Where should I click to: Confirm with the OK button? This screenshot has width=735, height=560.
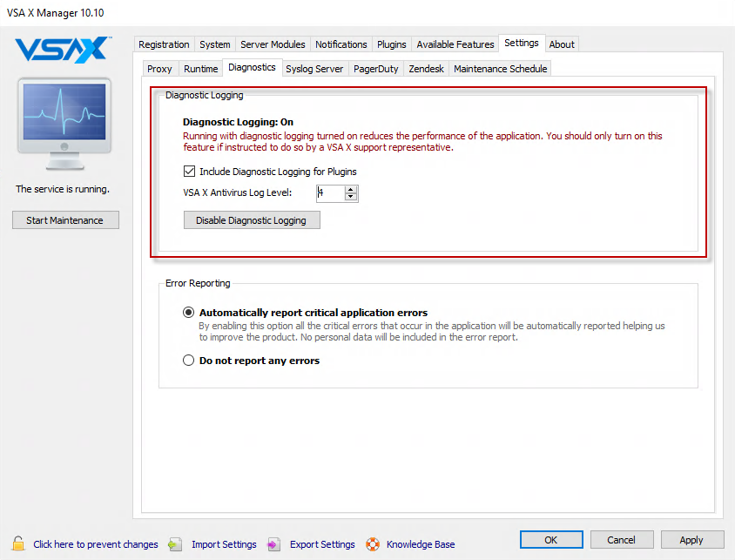551,540
